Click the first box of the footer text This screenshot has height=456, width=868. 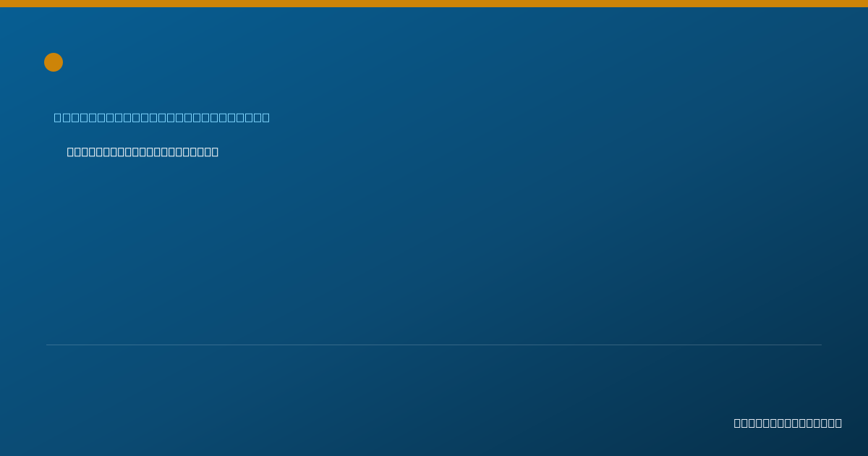[x=738, y=423]
